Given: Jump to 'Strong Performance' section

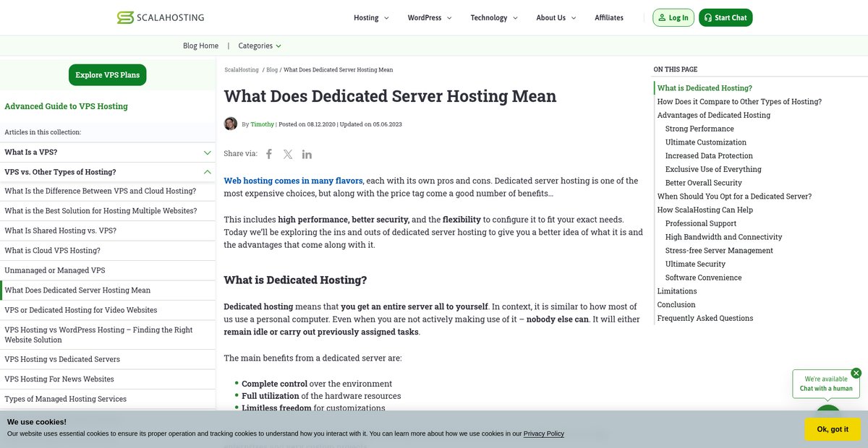Looking at the screenshot, I should tap(699, 129).
